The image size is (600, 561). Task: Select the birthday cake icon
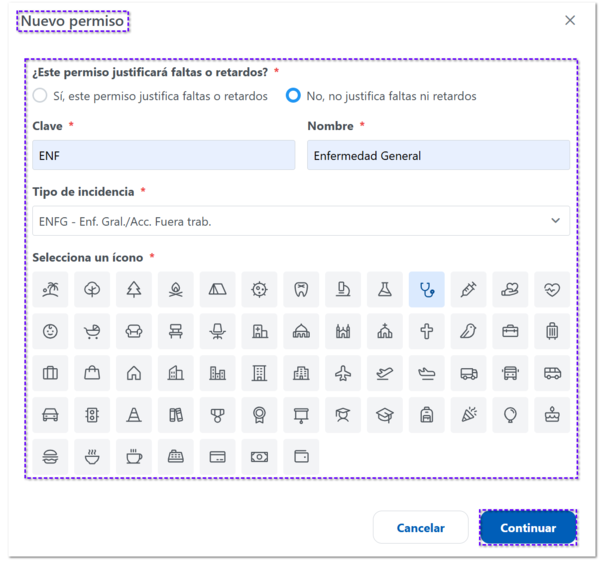(552, 415)
